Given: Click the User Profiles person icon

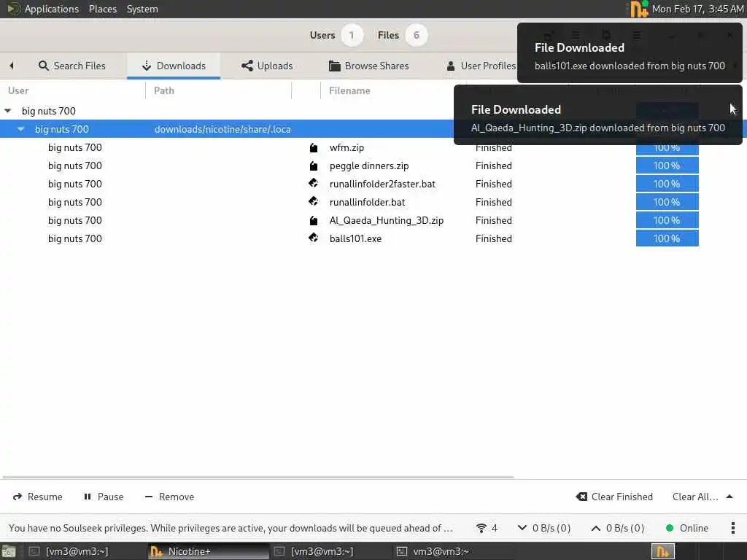Looking at the screenshot, I should click(x=451, y=66).
